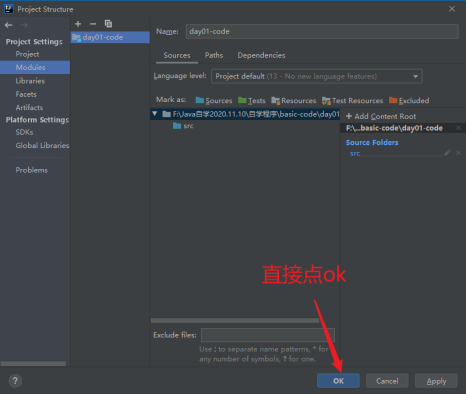Viewport: 467px width, 394px height.
Task: Edit src source folder properties
Action: [447, 153]
